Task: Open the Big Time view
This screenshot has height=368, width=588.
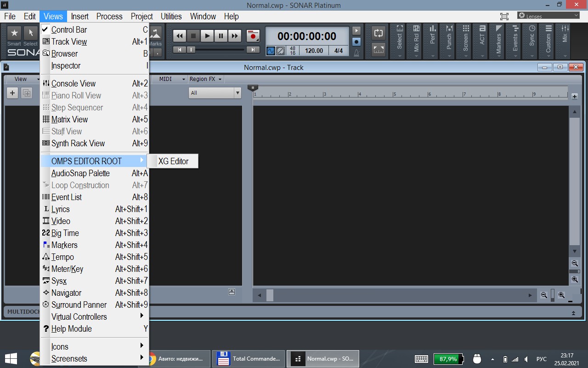Action: click(95, 233)
